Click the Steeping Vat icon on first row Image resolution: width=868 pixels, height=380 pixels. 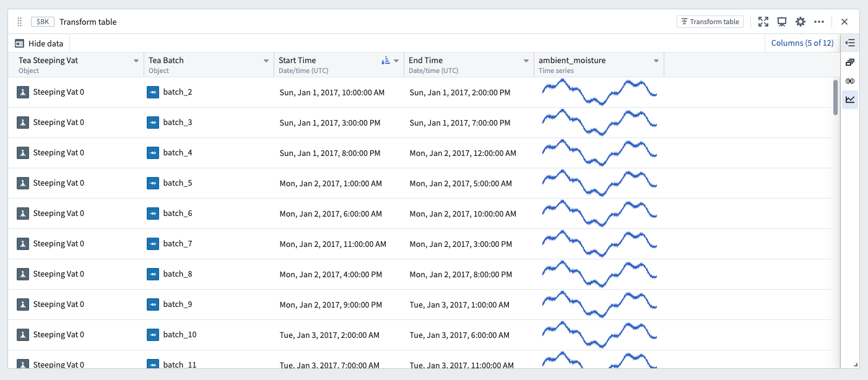tap(23, 92)
